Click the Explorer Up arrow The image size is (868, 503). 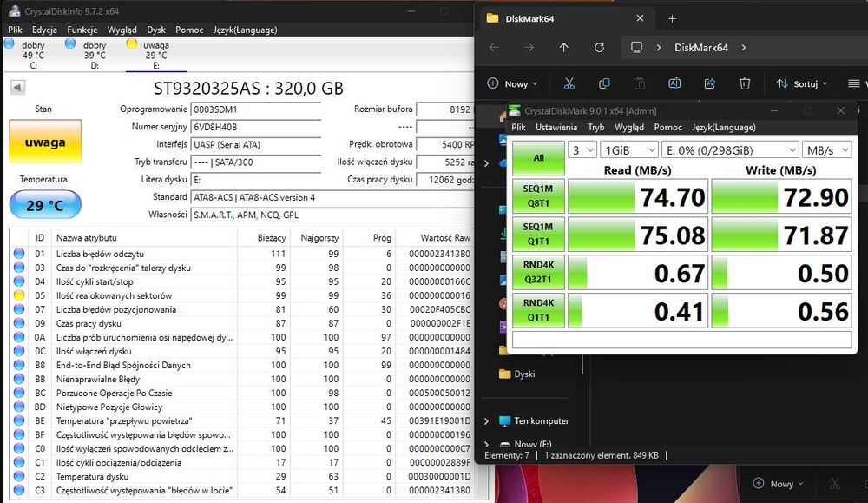pos(563,48)
